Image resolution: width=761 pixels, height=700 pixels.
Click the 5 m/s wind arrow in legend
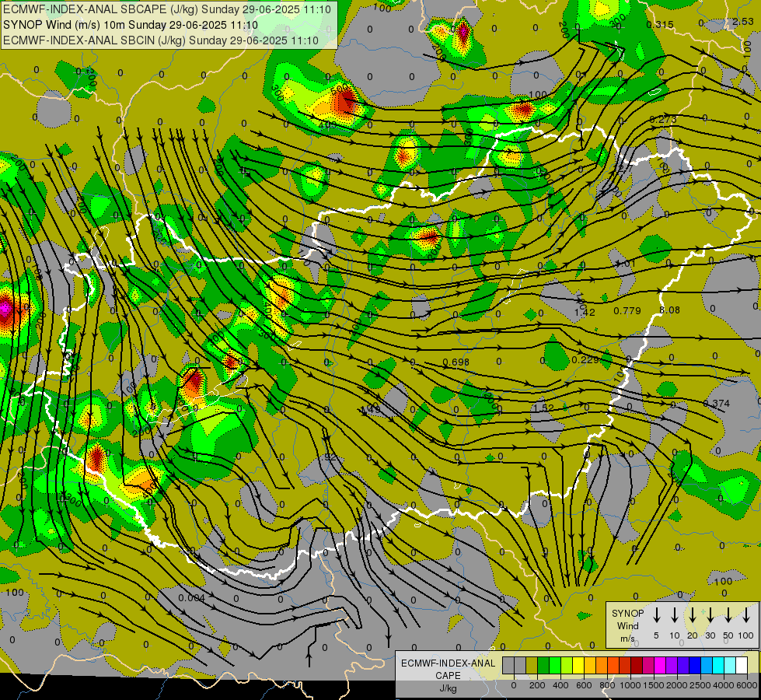pos(657,615)
